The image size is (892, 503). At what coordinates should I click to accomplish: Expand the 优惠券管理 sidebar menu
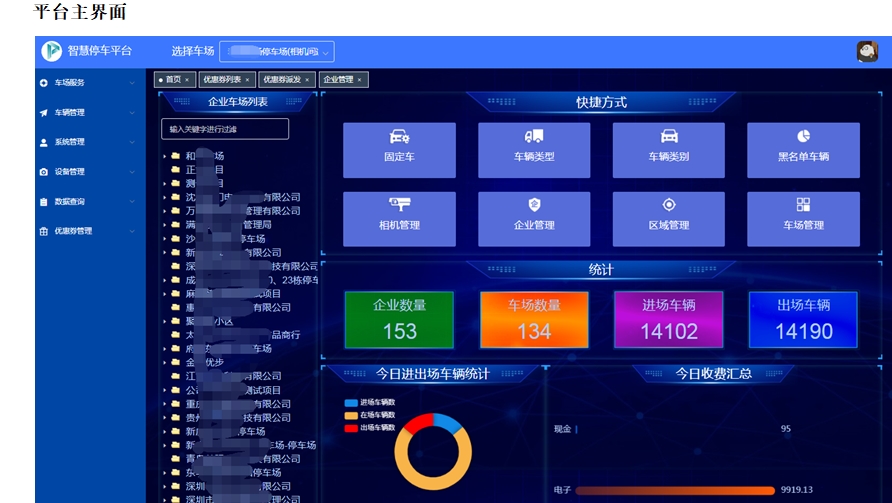tap(88, 231)
